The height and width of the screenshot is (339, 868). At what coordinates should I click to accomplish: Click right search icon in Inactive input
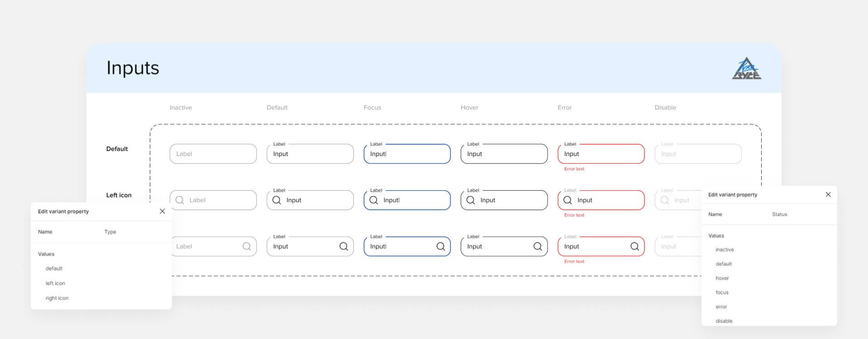pos(247,246)
